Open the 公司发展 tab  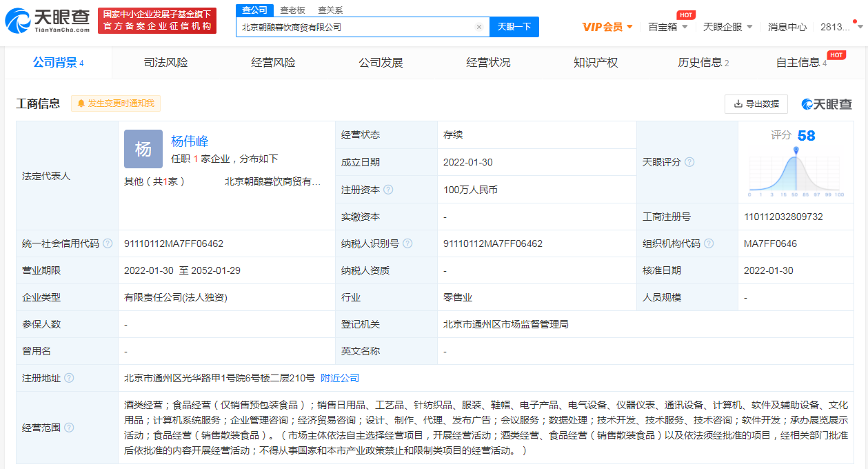click(x=381, y=63)
